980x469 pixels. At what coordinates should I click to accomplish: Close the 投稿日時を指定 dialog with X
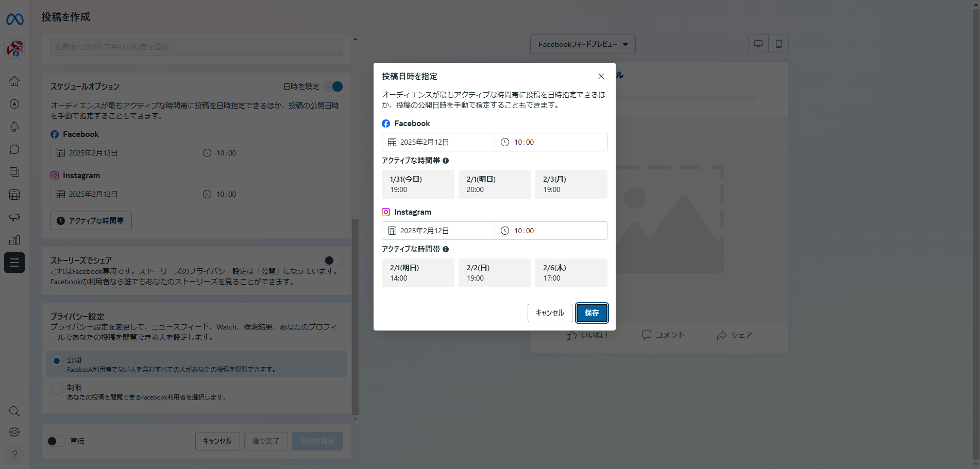tap(601, 76)
